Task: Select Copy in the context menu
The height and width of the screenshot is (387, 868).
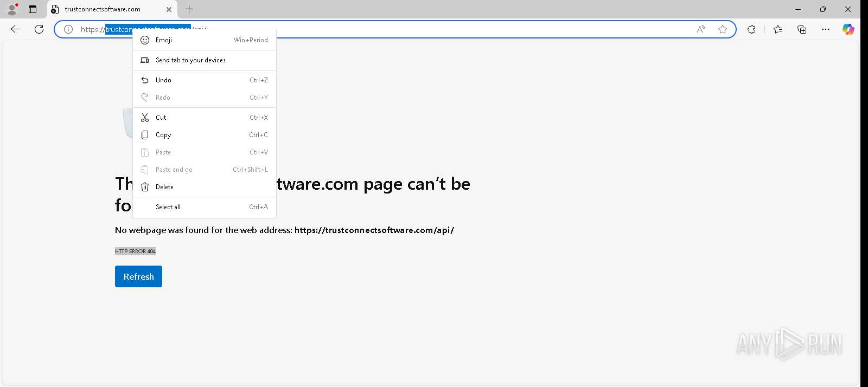Action: coord(205,135)
